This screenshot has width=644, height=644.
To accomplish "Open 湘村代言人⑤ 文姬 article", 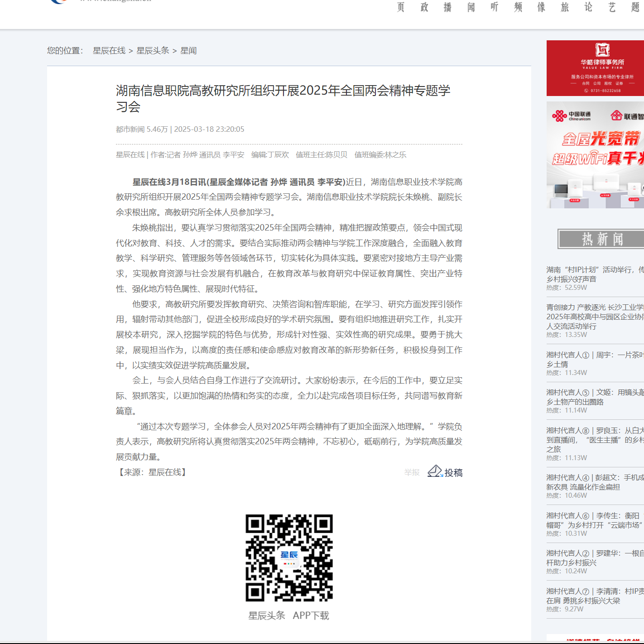I will pyautogui.click(x=595, y=397).
